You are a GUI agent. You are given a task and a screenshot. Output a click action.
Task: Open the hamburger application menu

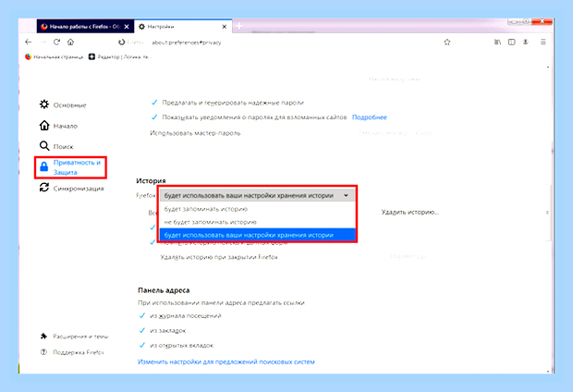543,42
